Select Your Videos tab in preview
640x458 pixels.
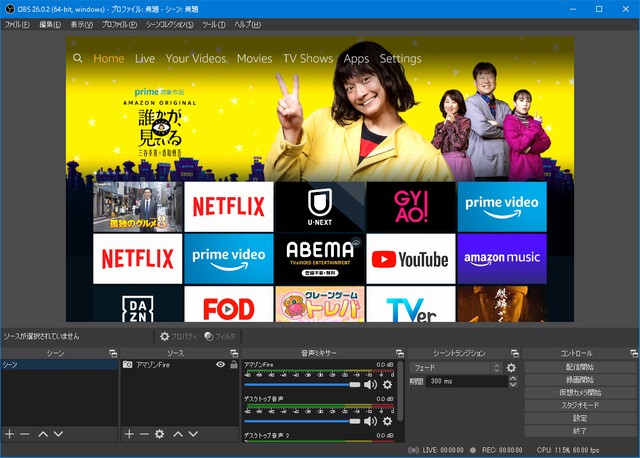[196, 58]
